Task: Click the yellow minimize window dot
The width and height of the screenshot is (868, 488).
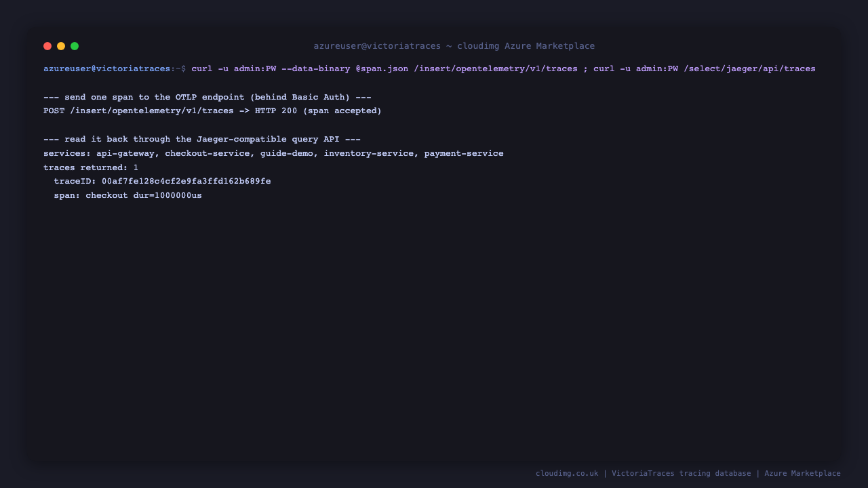Action: pos(61,46)
